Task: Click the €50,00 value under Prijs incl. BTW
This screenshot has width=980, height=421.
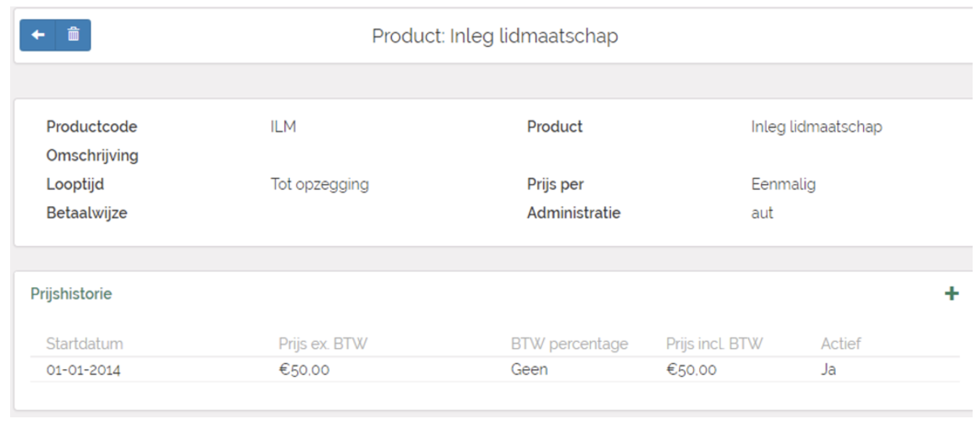Action: point(691,370)
